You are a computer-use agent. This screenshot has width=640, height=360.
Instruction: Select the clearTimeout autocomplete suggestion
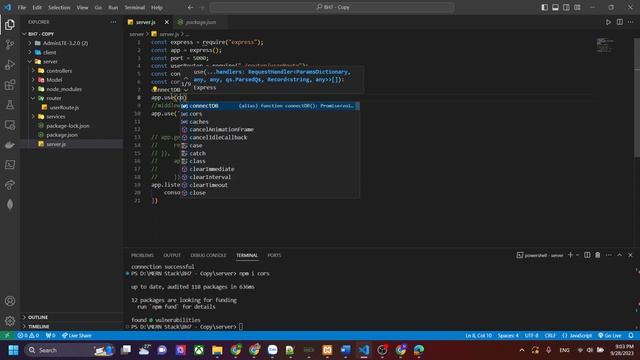coord(270,185)
